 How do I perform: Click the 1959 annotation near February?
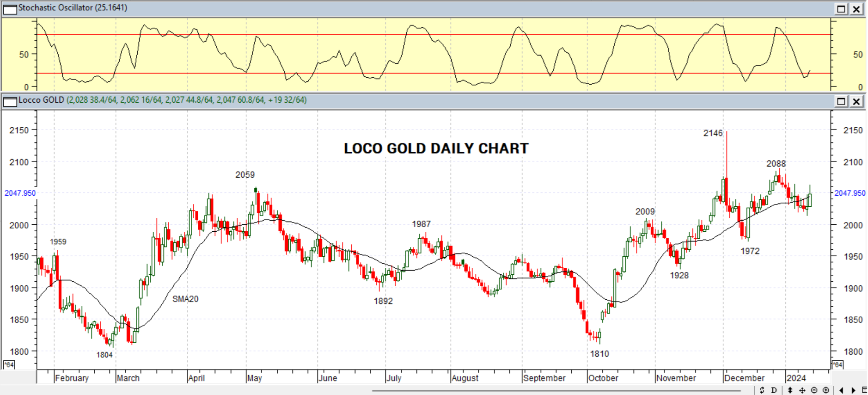point(58,242)
